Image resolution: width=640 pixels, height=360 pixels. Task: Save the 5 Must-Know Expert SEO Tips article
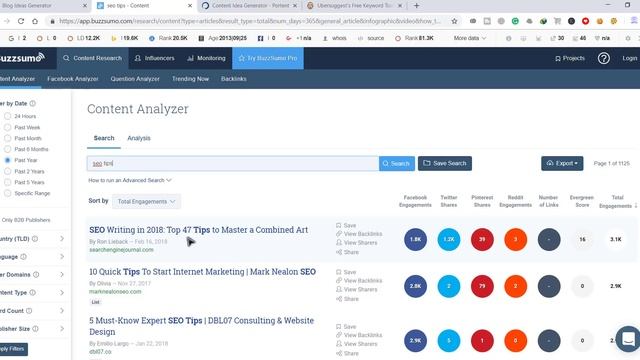point(346,327)
